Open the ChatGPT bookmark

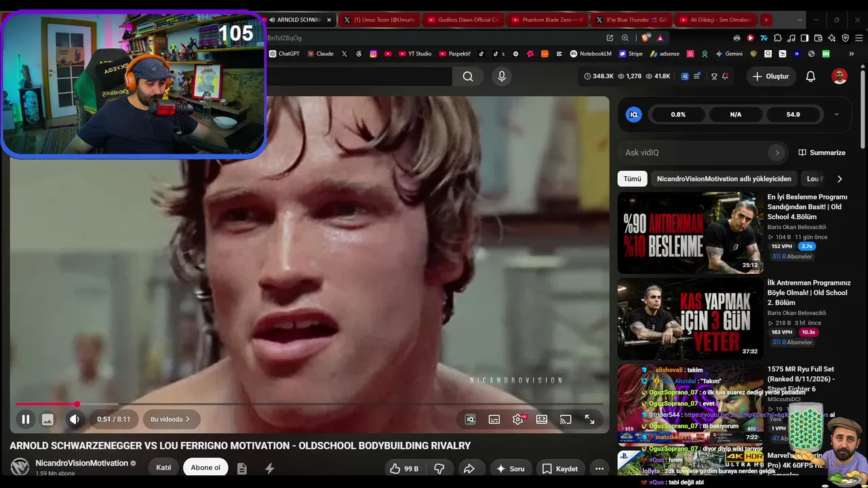coord(284,54)
